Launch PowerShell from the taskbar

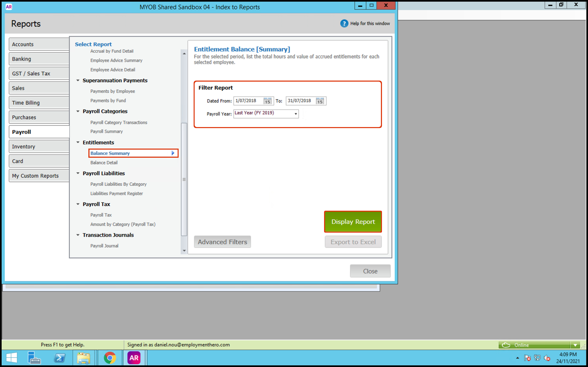(60, 358)
